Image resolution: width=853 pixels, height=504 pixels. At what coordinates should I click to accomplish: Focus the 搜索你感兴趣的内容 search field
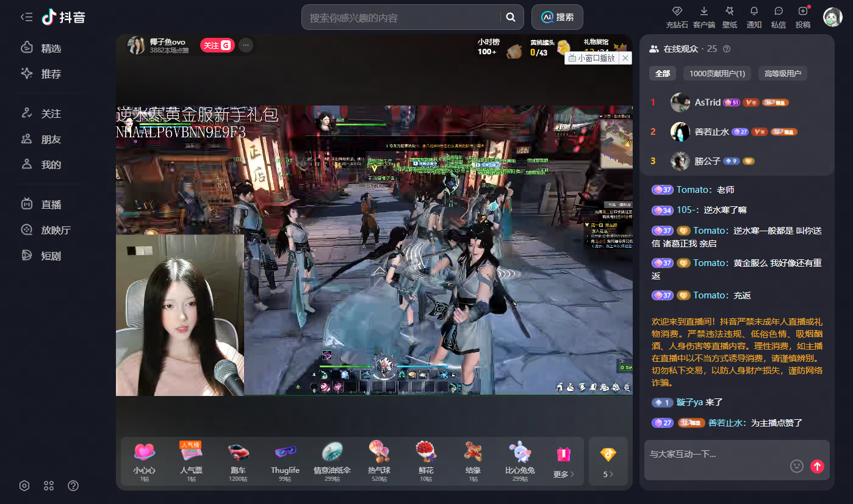click(x=403, y=18)
